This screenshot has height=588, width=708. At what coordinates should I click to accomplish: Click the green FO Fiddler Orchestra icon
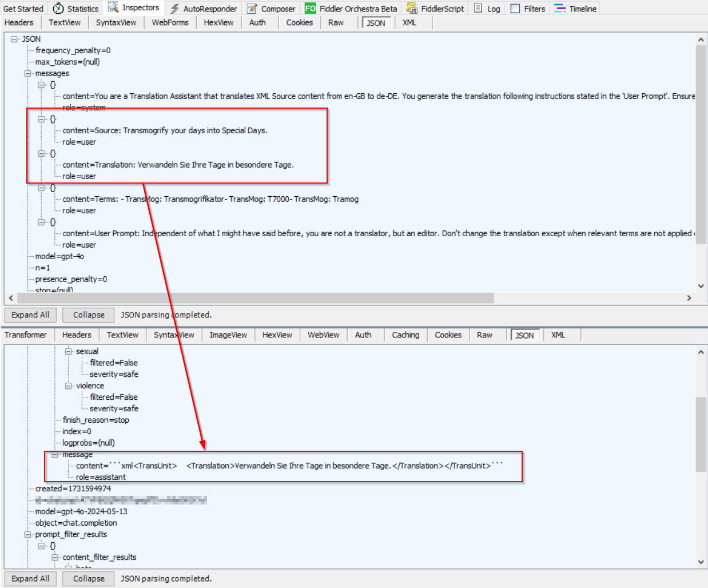tap(309, 8)
